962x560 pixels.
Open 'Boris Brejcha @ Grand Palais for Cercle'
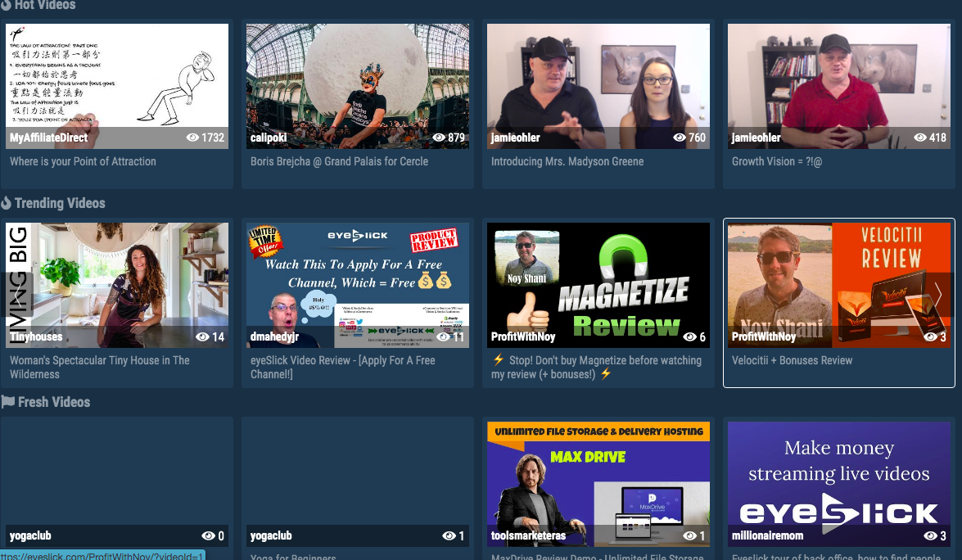click(x=339, y=161)
